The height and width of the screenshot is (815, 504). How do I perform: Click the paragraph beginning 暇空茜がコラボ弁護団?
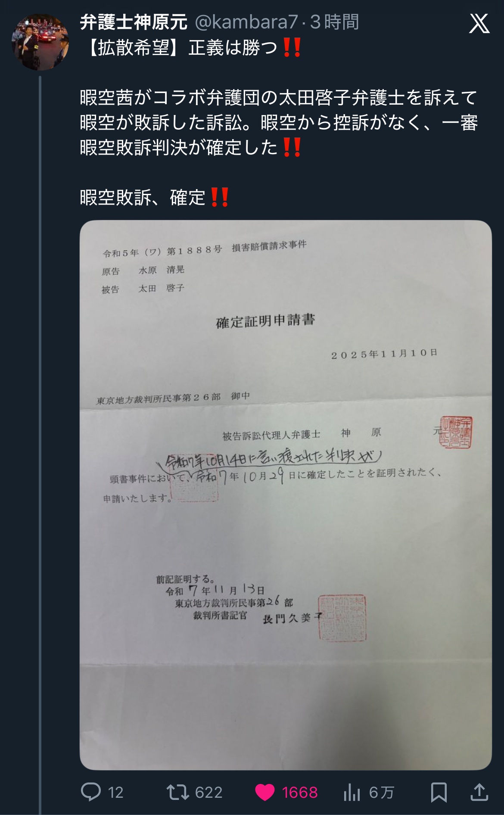[x=279, y=123]
